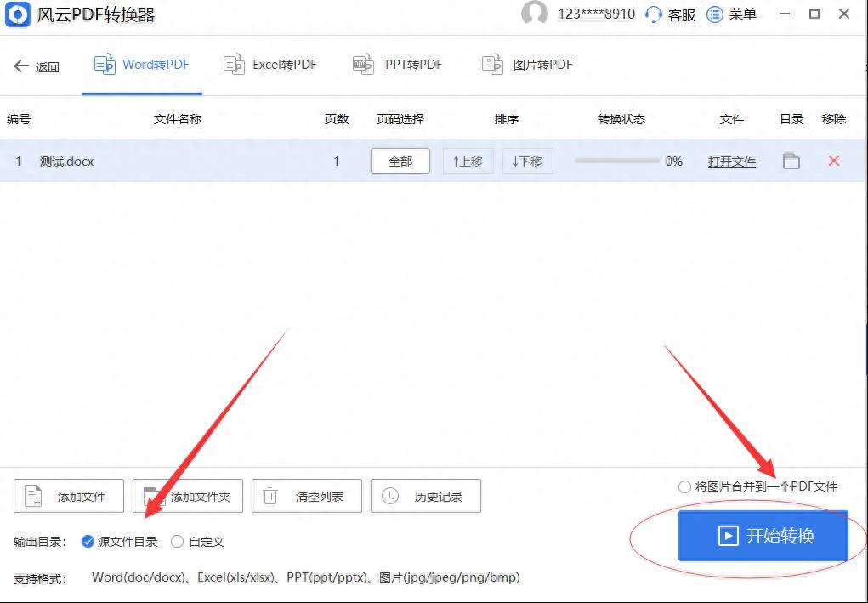The height and width of the screenshot is (603, 868).
Task: Open the folder icon for 测试.docx
Action: click(x=791, y=161)
